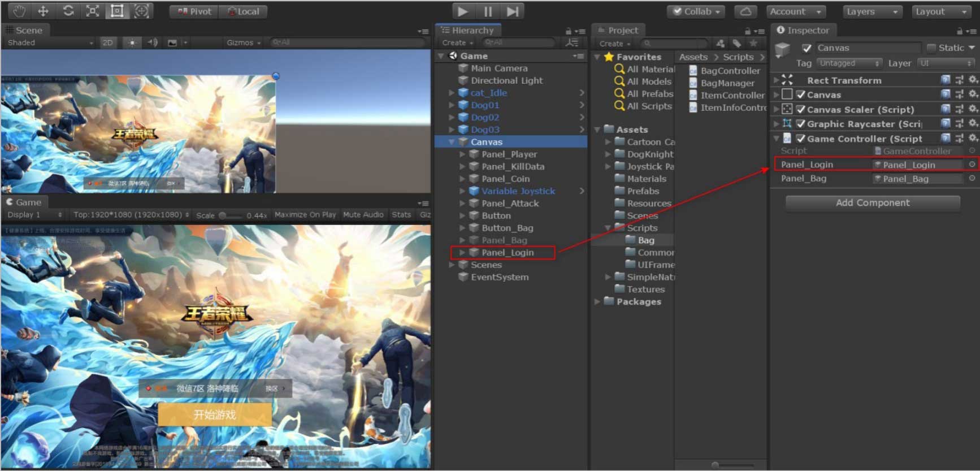
Task: Toggle 2D scene view mode
Action: coord(107,42)
